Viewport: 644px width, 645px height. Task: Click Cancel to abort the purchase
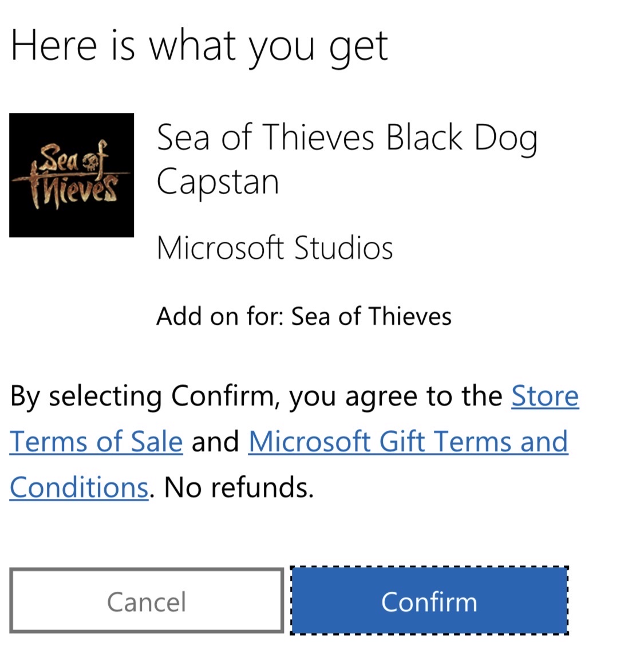click(147, 601)
